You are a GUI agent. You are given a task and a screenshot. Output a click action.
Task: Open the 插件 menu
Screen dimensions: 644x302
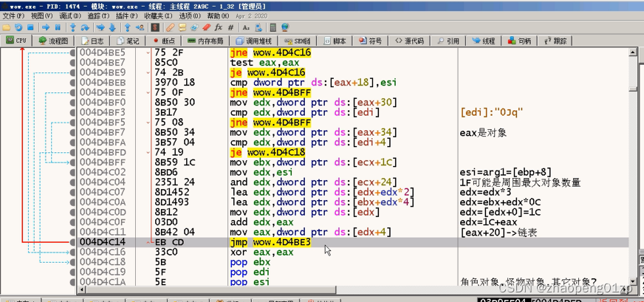126,16
